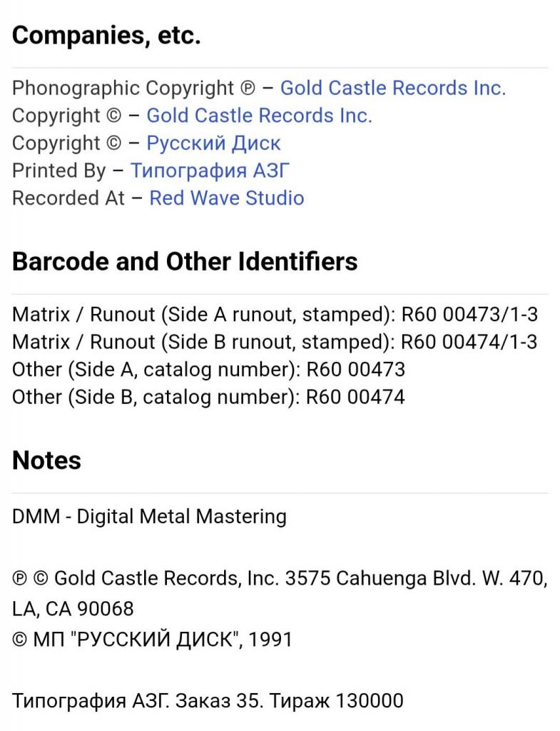Open Gold Castle Records link beside Phonographic Copyright

click(392, 89)
